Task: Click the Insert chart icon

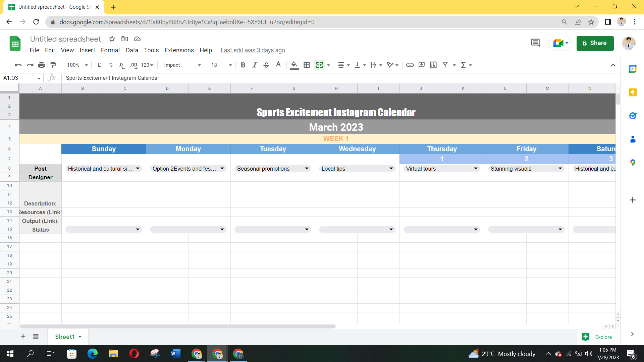Action: pyautogui.click(x=433, y=65)
